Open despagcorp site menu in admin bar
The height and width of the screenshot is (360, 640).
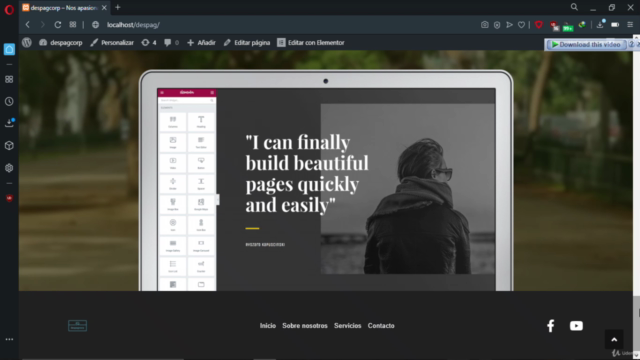click(x=61, y=42)
